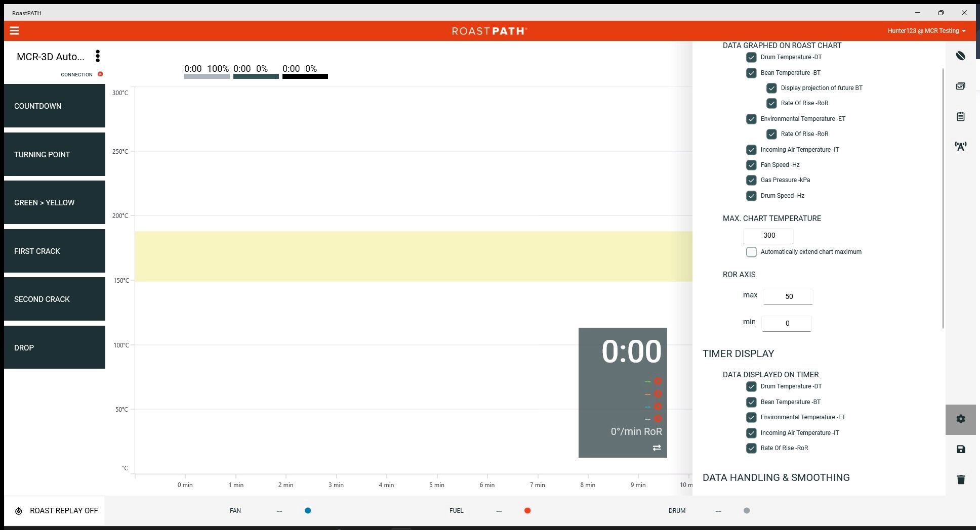Toggle Drum Speed -Hz checkbox
This screenshot has height=530, width=980.
[751, 196]
